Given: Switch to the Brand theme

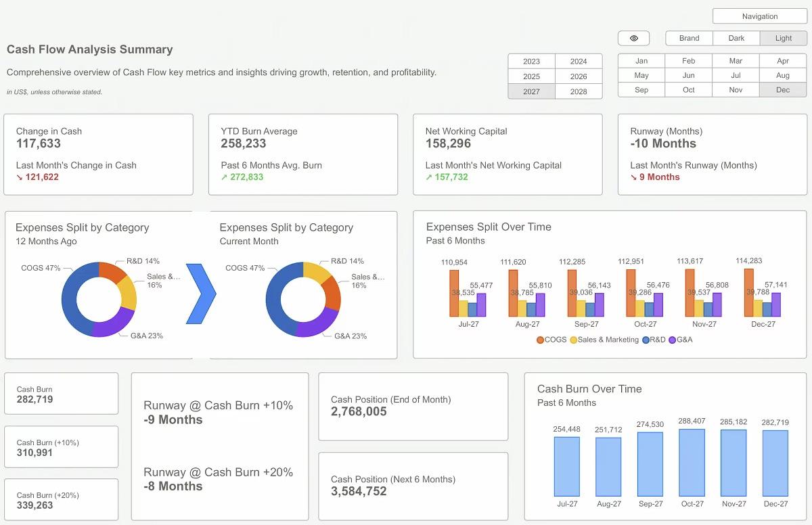Looking at the screenshot, I should point(690,39).
